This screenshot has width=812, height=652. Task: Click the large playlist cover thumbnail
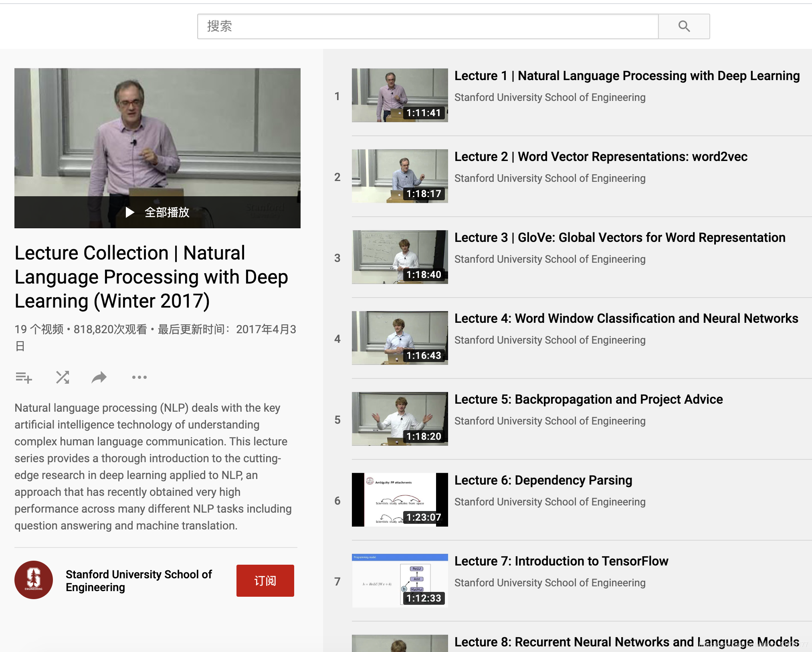click(x=158, y=148)
